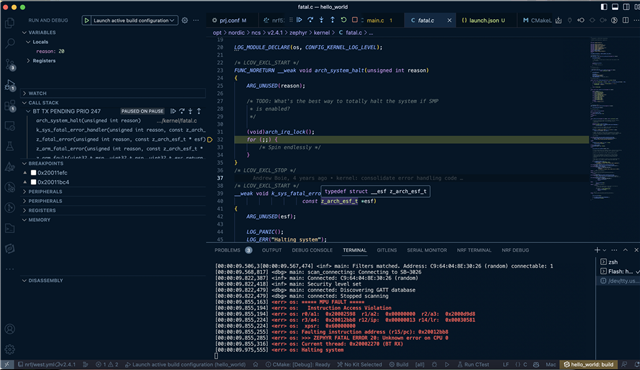Click kernel in the breadcrumb path
The image size is (640, 370).
click(x=321, y=32)
